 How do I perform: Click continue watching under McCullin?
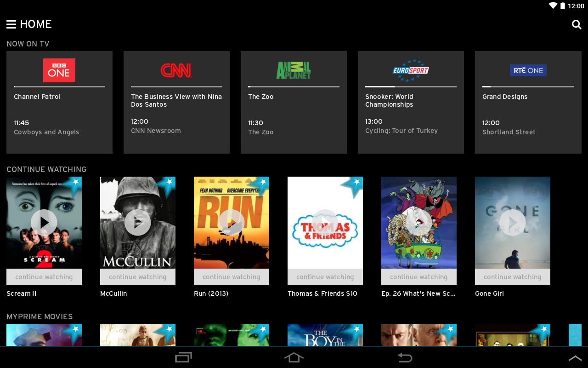138,277
